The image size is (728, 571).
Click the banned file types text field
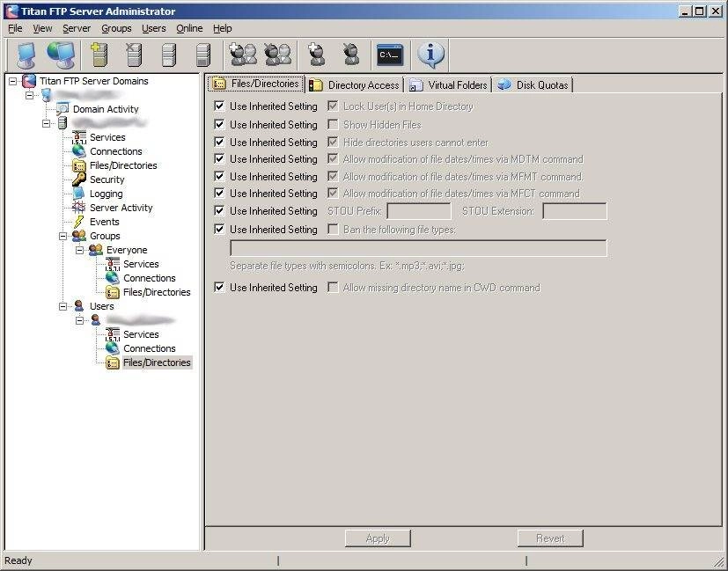[418, 248]
